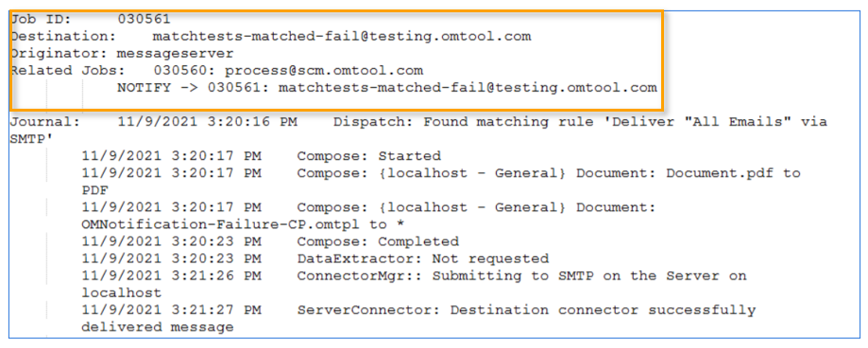The image size is (868, 348).
Task: Click the Destination label
Action: tap(63, 37)
